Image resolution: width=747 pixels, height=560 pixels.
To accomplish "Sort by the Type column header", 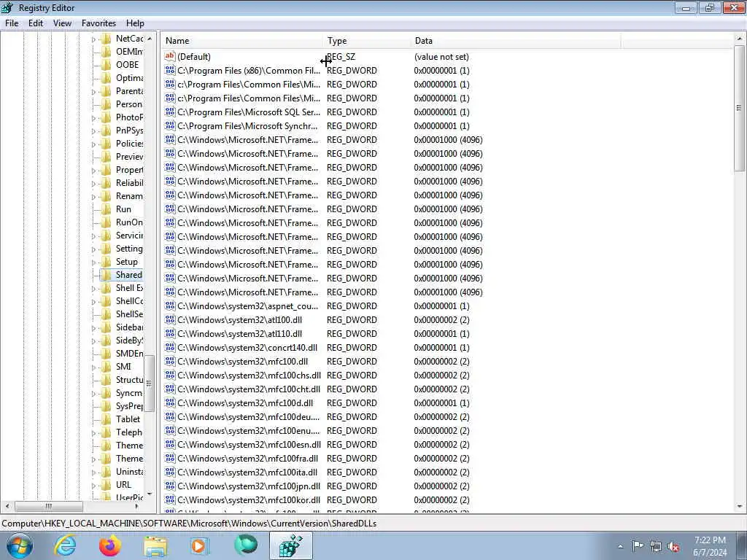I will tap(367, 41).
